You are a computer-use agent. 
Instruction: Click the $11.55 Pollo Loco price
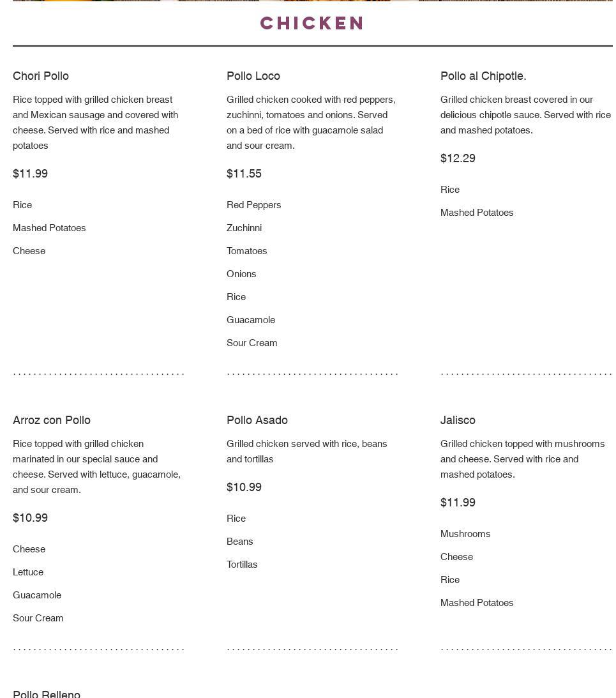click(x=244, y=174)
